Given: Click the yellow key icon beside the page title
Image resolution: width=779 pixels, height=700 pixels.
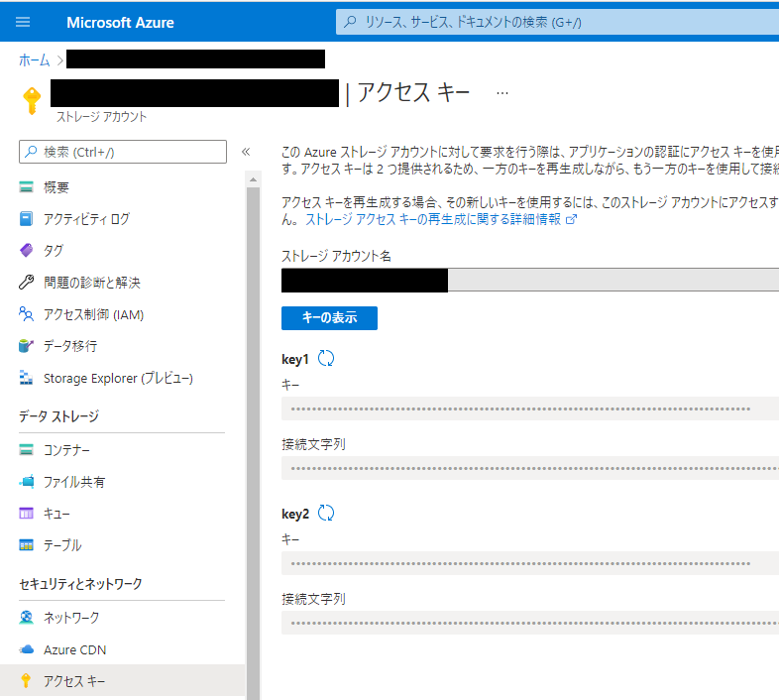Looking at the screenshot, I should [32, 101].
